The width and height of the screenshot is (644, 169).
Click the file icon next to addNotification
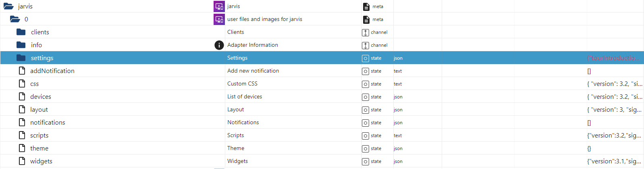(22, 71)
